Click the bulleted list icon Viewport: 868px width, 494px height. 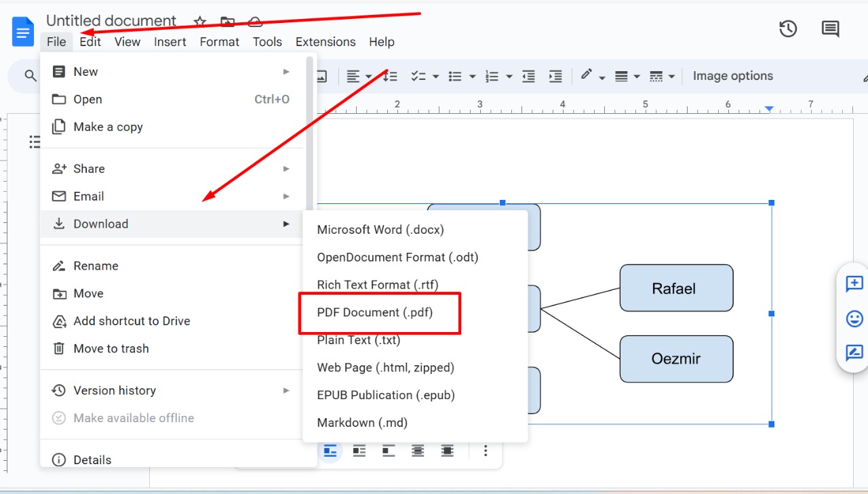click(455, 77)
